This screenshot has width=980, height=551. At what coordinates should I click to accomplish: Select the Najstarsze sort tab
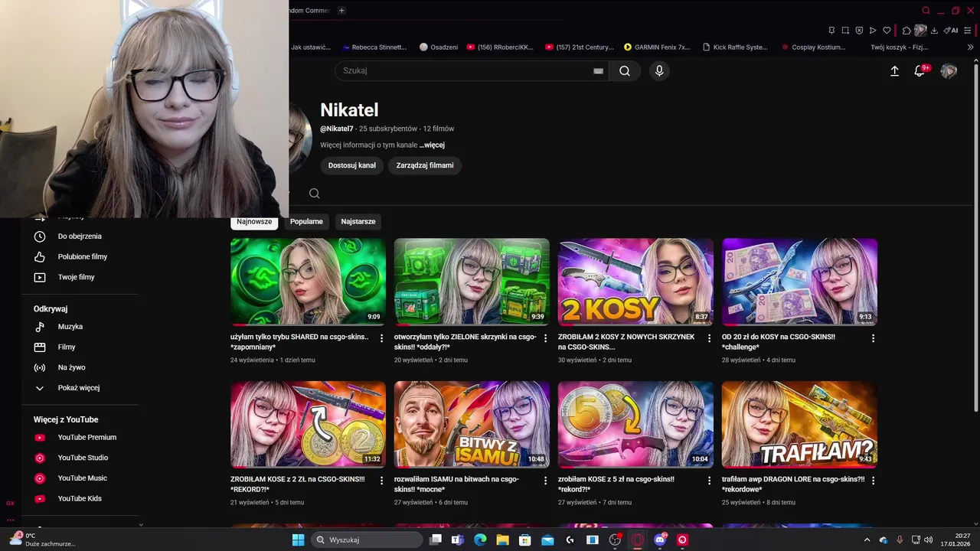click(x=358, y=221)
